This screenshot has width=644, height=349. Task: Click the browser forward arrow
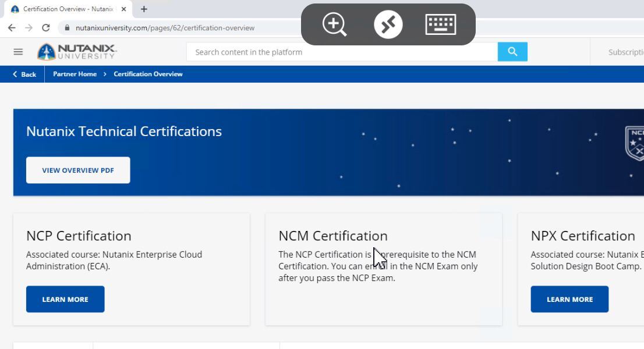pos(29,28)
